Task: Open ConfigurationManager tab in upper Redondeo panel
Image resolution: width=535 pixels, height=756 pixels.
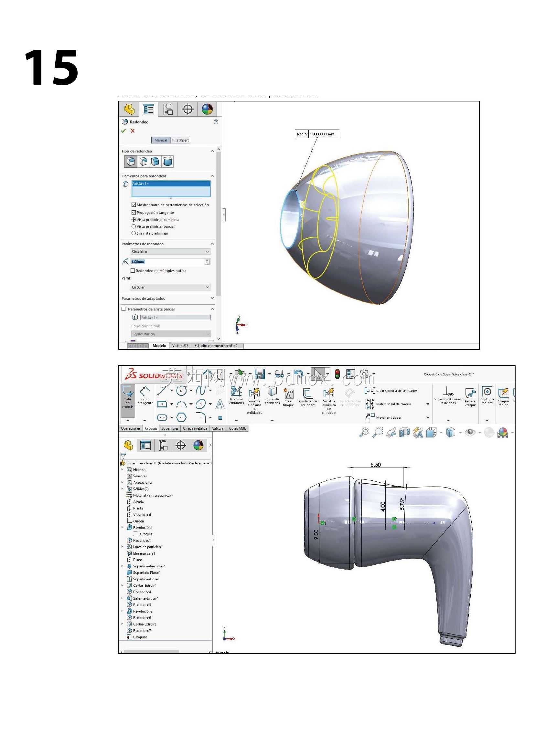Action: click(168, 109)
